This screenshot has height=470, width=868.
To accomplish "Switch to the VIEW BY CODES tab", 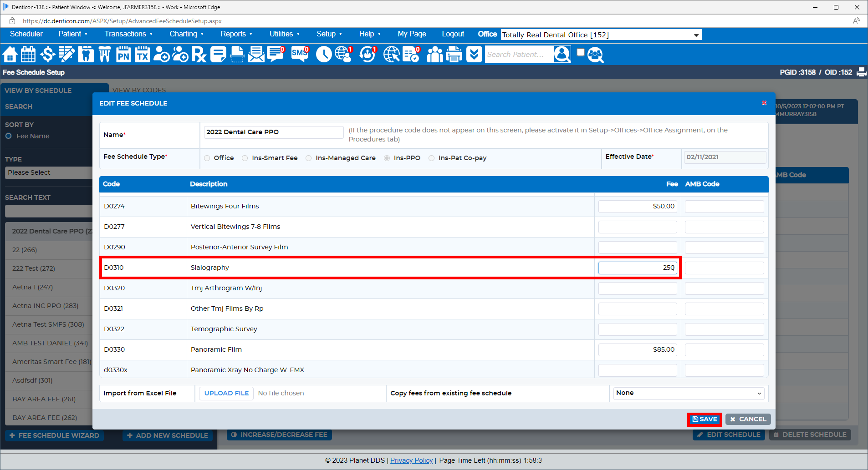I will pyautogui.click(x=139, y=90).
